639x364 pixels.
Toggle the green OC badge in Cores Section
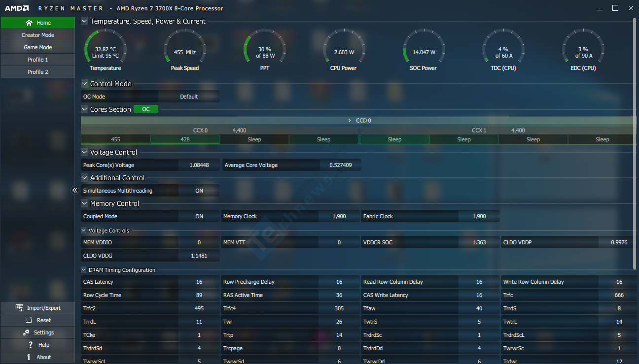146,109
